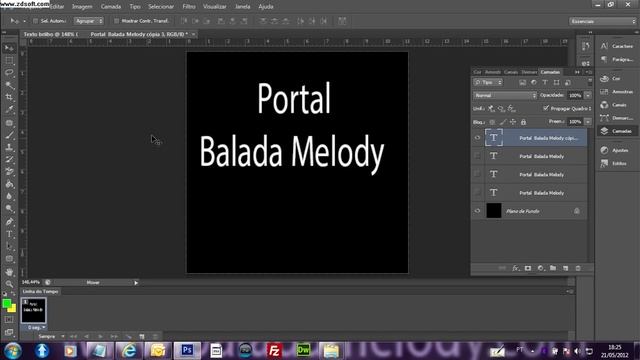Viewport: 640px width, 360px height.
Task: Select frame 1 thumbnail in timeline
Action: click(33, 311)
